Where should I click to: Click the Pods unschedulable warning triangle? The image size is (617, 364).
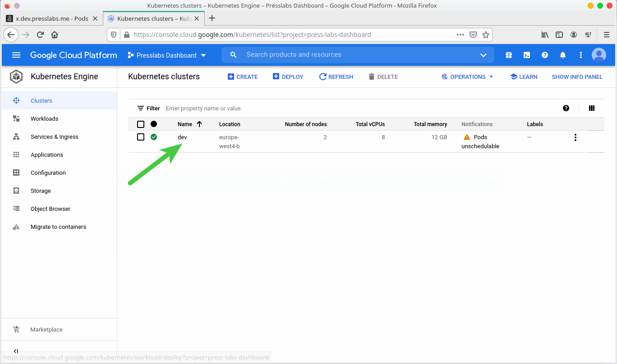click(x=467, y=137)
